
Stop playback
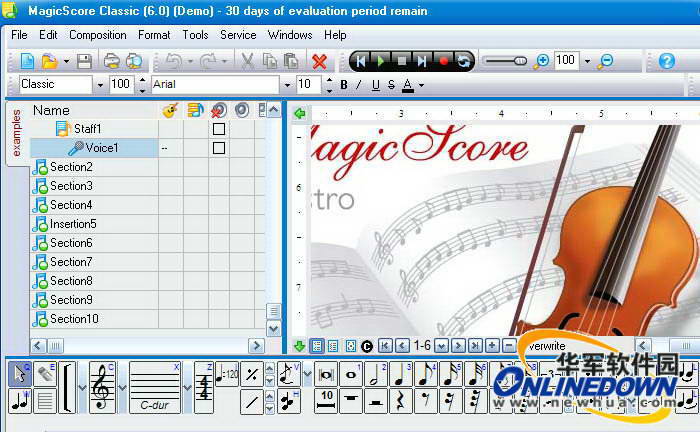[x=402, y=61]
